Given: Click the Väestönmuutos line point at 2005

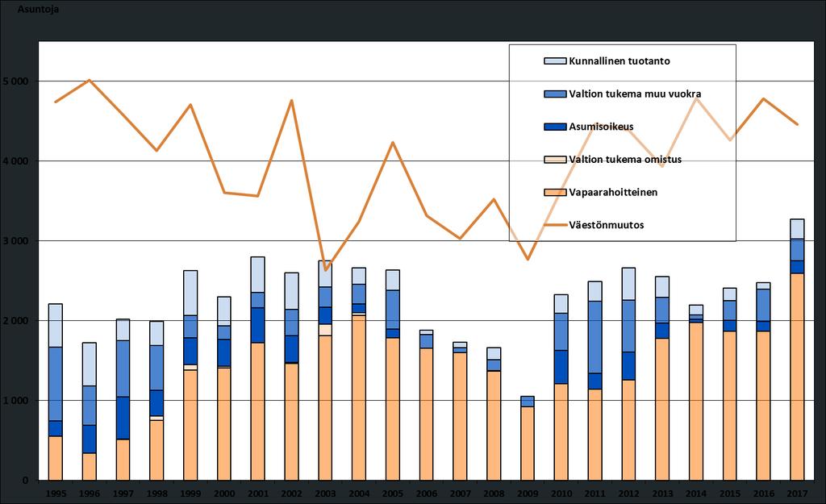Looking at the screenshot, I should tap(393, 142).
